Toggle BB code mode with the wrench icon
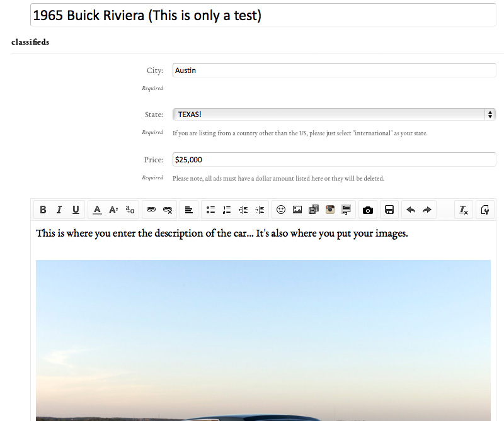 click(485, 210)
